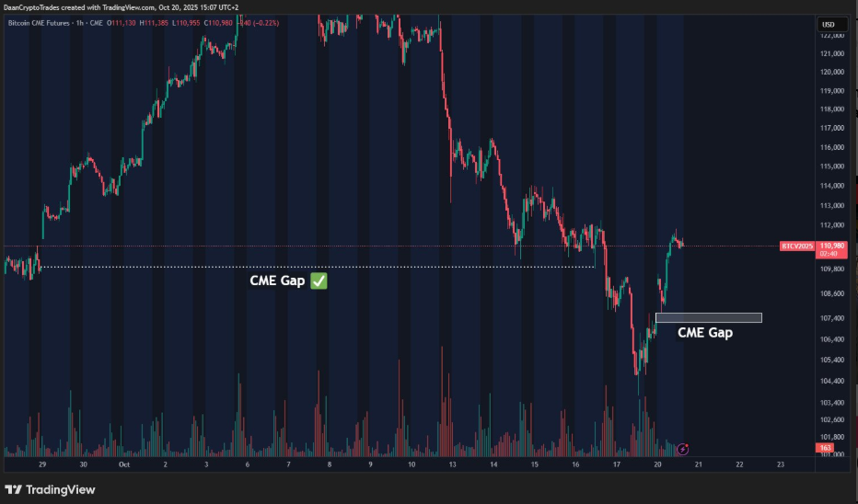This screenshot has width=858, height=504.
Task: Open the USD currency dropdown
Action: point(828,24)
